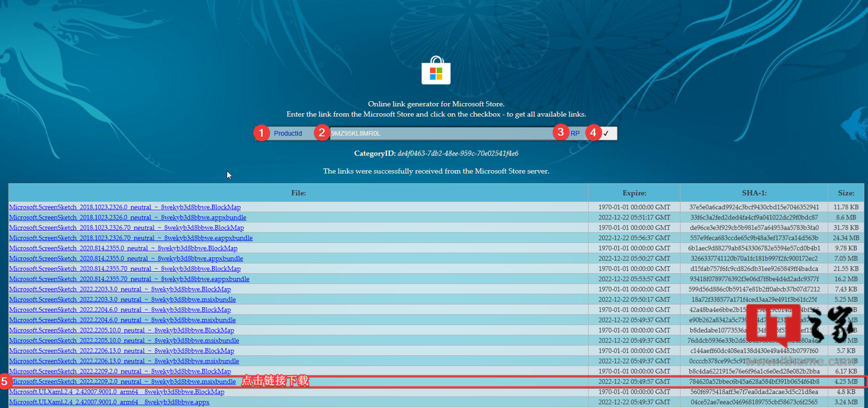Click the 16.2 MB size cell
Screen dimensions: 868x408
(846, 279)
